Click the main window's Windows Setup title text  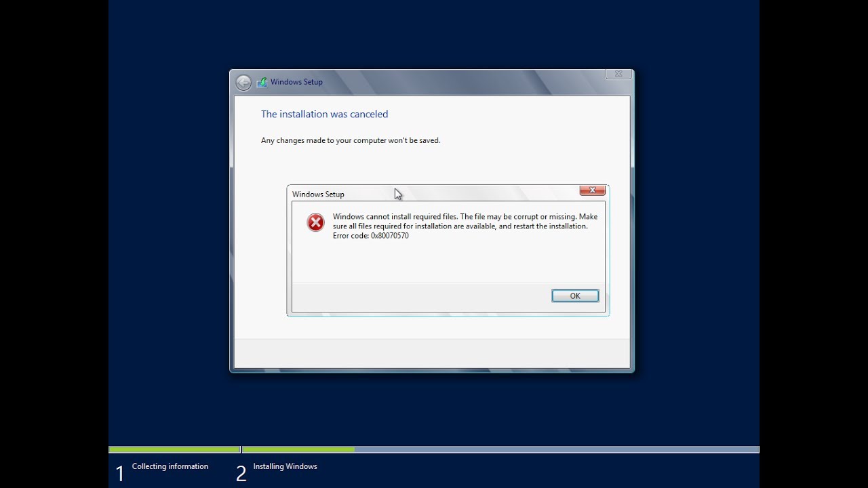pos(296,82)
